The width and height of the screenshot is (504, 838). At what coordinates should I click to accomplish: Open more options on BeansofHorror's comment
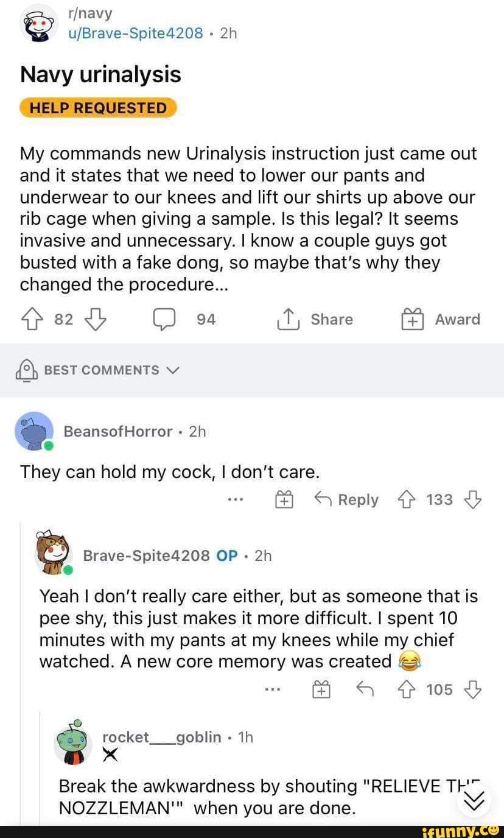tap(236, 499)
